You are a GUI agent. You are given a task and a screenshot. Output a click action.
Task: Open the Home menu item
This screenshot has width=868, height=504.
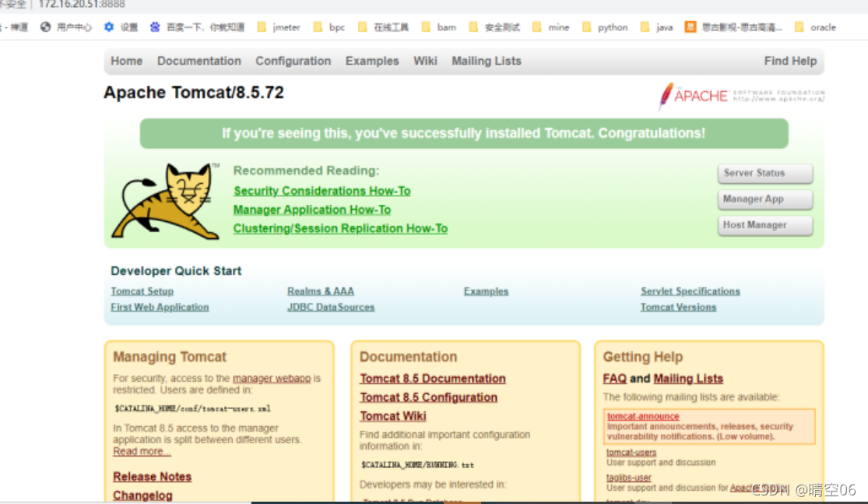point(127,61)
